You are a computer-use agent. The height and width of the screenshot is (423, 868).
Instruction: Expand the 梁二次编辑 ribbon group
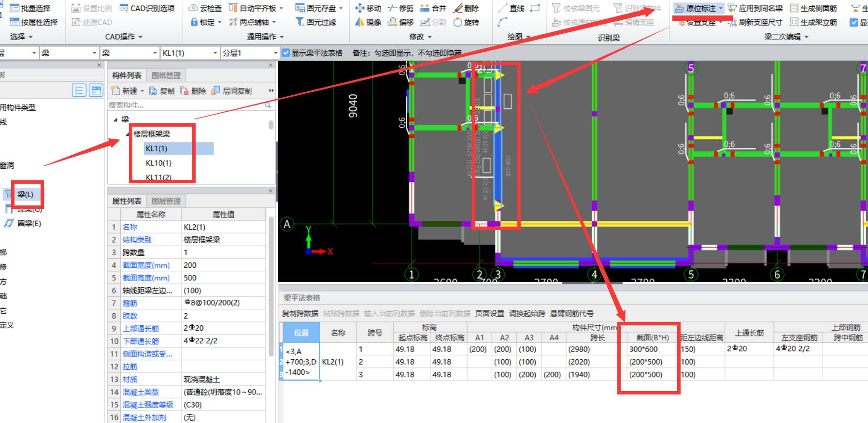(786, 37)
